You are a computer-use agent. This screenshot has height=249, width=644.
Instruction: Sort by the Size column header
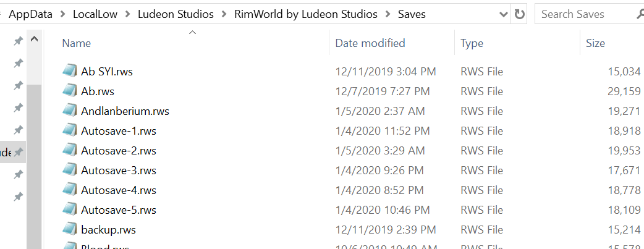point(595,43)
